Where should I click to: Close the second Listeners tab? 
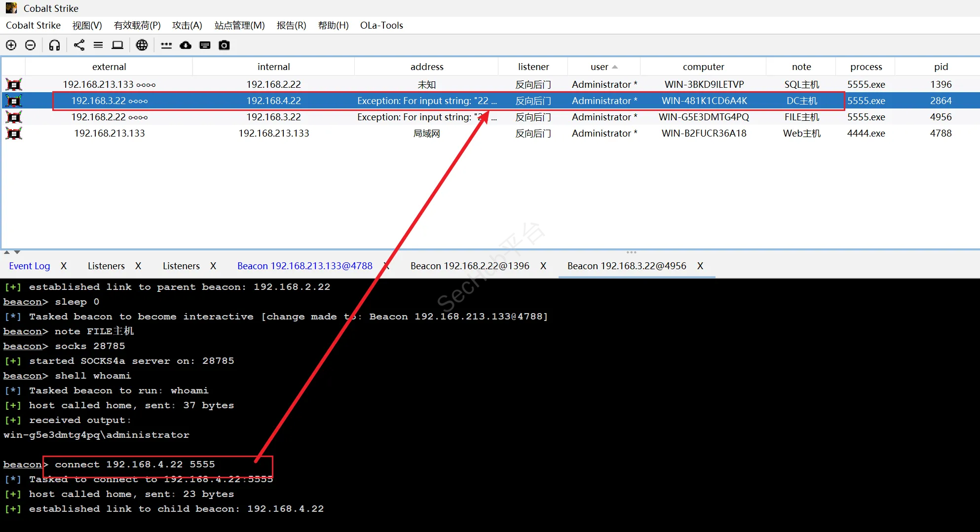[213, 266]
